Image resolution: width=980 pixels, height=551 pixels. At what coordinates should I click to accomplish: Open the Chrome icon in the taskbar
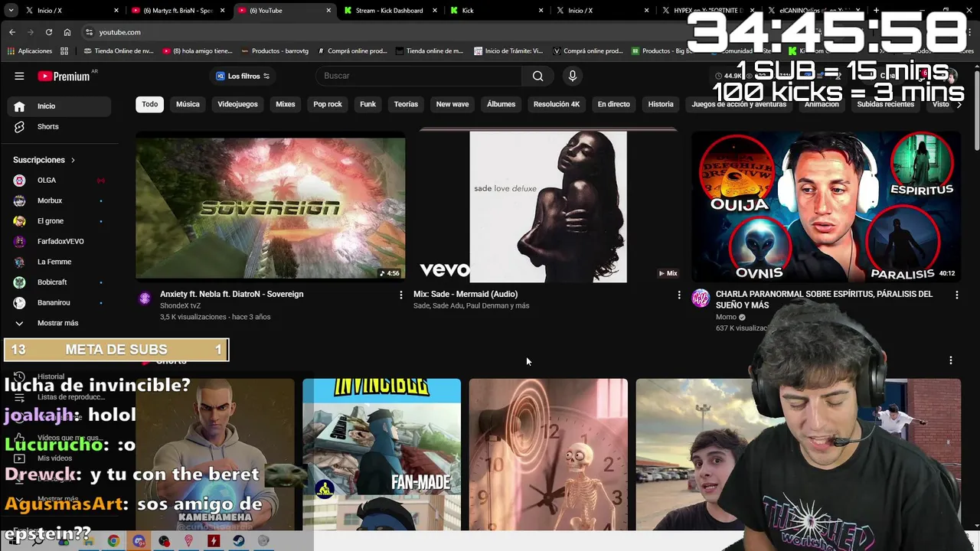113,541
